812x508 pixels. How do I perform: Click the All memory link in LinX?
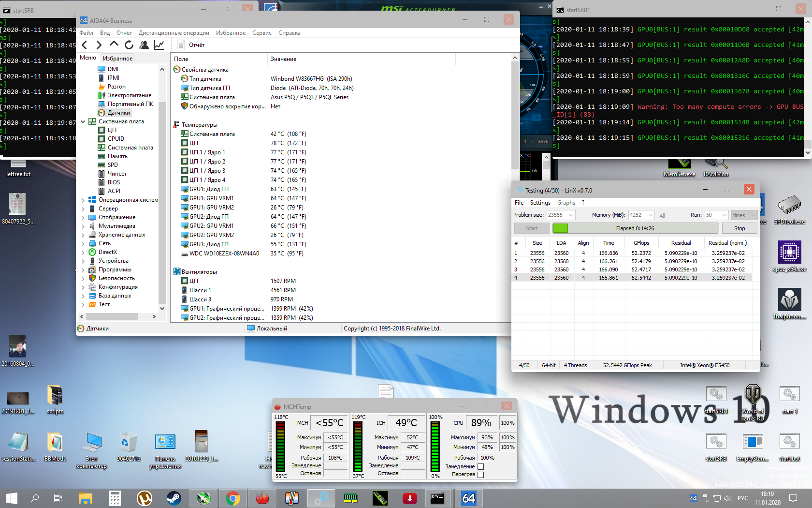662,216
